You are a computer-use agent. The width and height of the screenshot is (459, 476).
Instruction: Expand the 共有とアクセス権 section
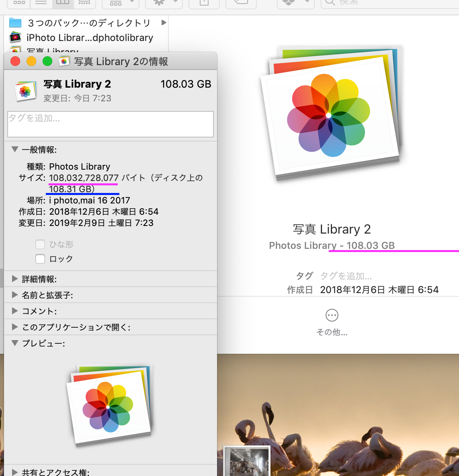tap(14, 472)
